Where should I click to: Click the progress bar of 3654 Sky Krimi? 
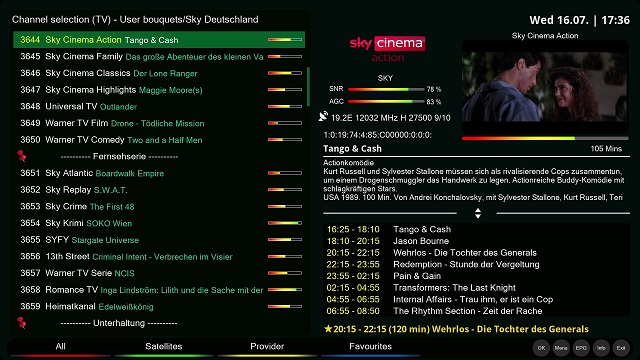[x=285, y=223]
